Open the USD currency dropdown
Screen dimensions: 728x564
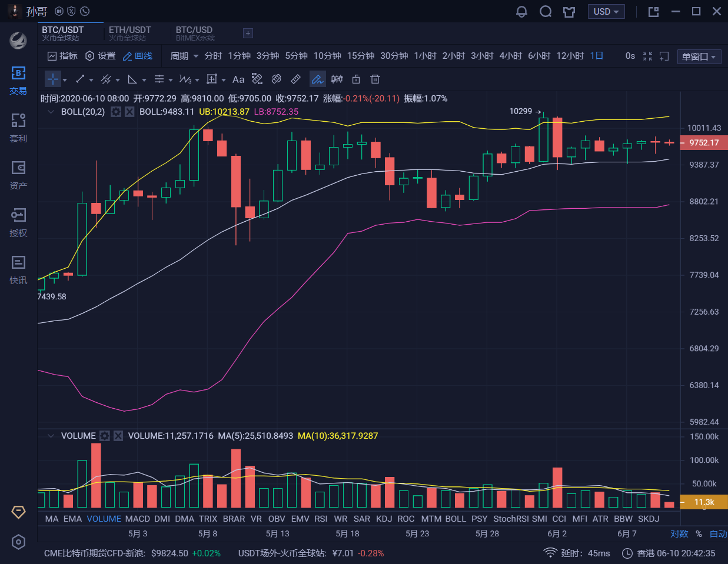pos(606,12)
